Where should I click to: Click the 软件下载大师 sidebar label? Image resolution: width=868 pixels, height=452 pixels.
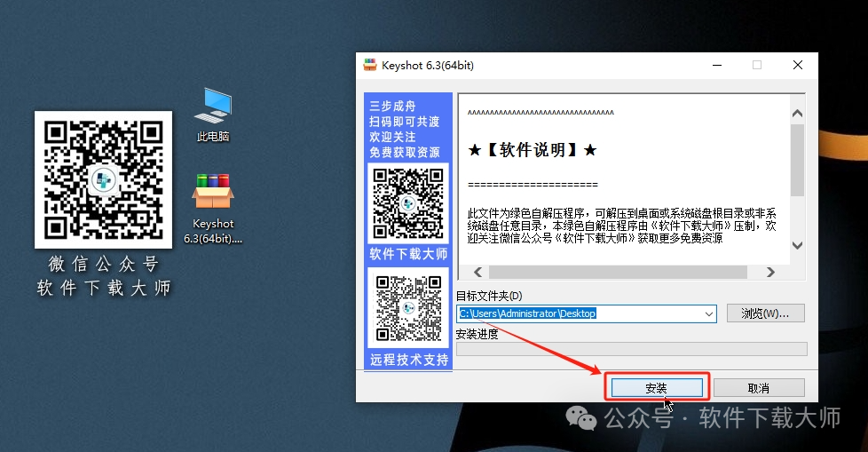tap(408, 254)
